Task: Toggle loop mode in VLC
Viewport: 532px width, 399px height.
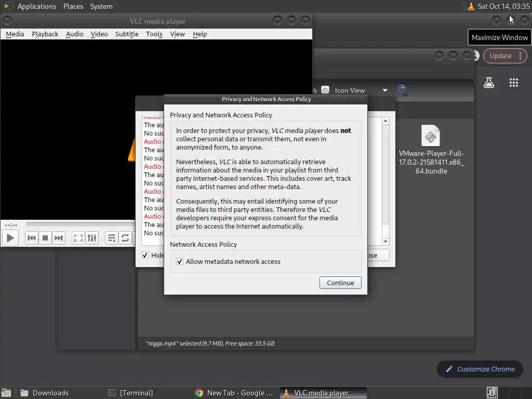Action: [x=125, y=238]
